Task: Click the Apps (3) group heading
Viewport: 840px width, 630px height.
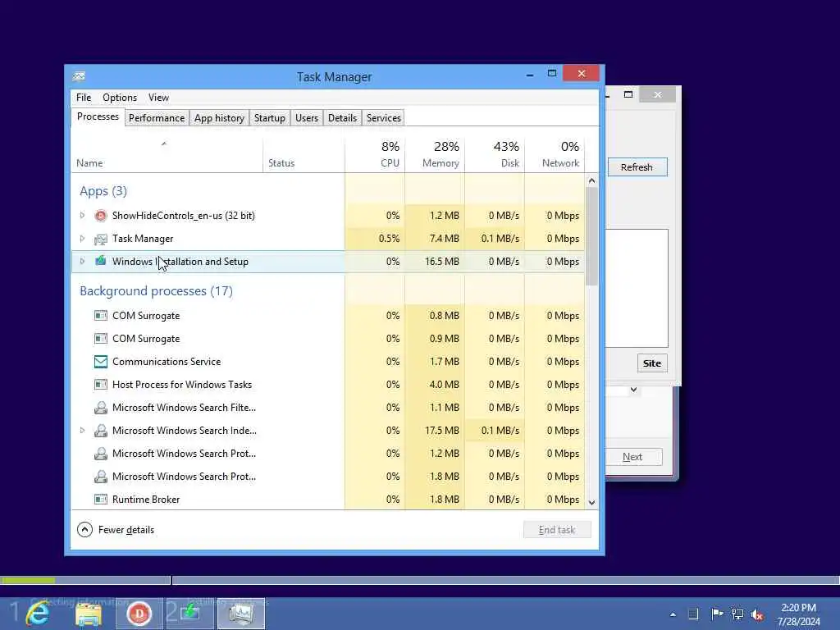Action: point(103,191)
